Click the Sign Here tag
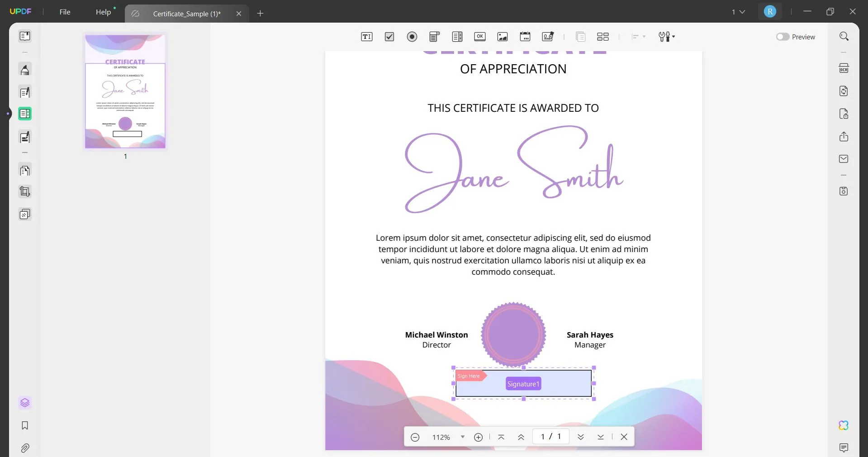Viewport: 868px width, 457px height. point(470,376)
